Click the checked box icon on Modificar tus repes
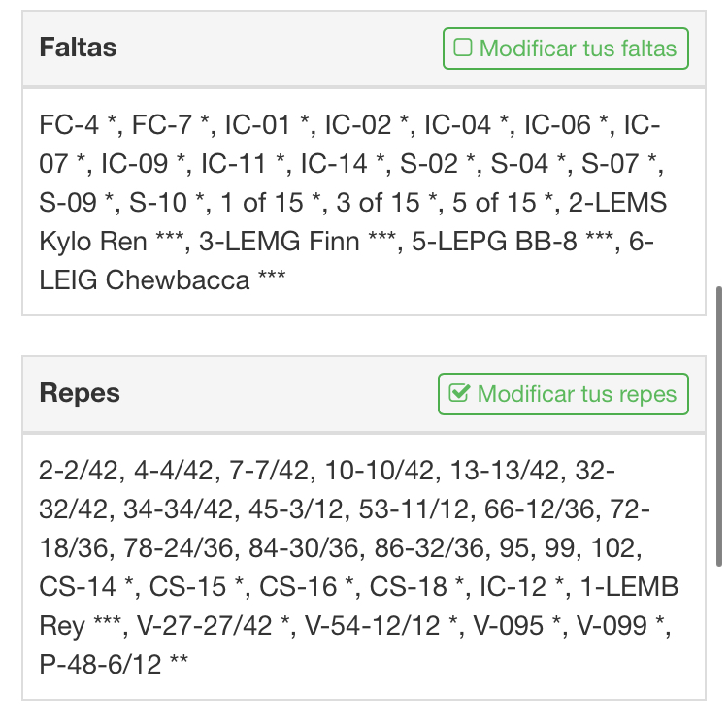 tap(459, 394)
